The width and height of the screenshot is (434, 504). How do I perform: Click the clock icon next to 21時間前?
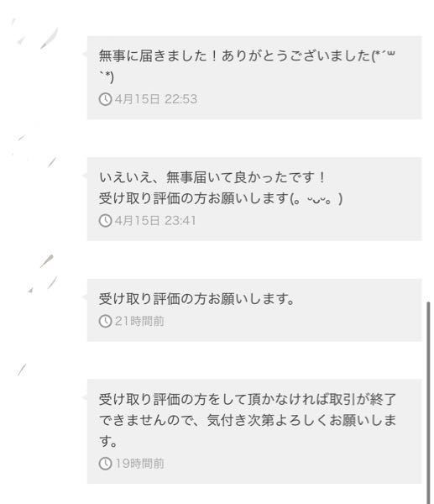tap(105, 321)
